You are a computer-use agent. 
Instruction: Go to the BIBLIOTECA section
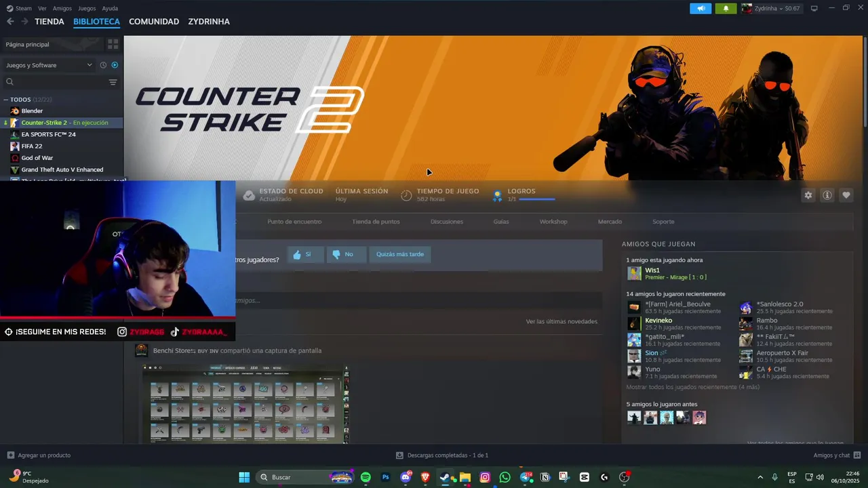(96, 22)
